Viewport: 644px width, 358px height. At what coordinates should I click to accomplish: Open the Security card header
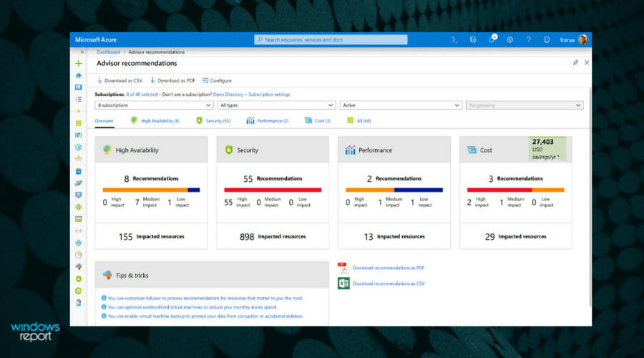coord(273,150)
